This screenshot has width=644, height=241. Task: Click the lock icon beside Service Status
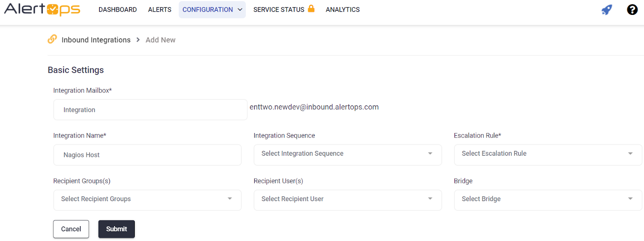point(311,8)
